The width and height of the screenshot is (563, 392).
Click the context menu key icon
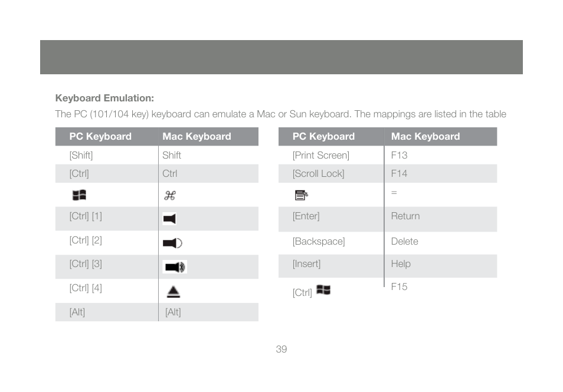[301, 195]
